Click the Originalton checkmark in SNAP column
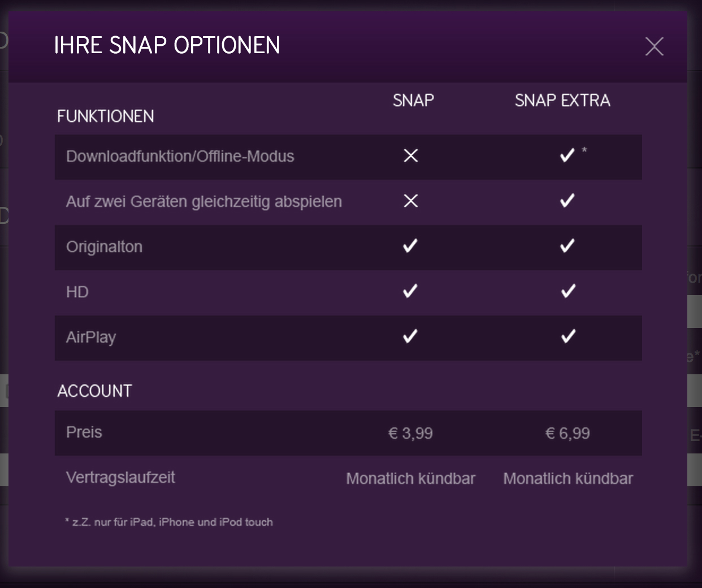 (x=410, y=246)
